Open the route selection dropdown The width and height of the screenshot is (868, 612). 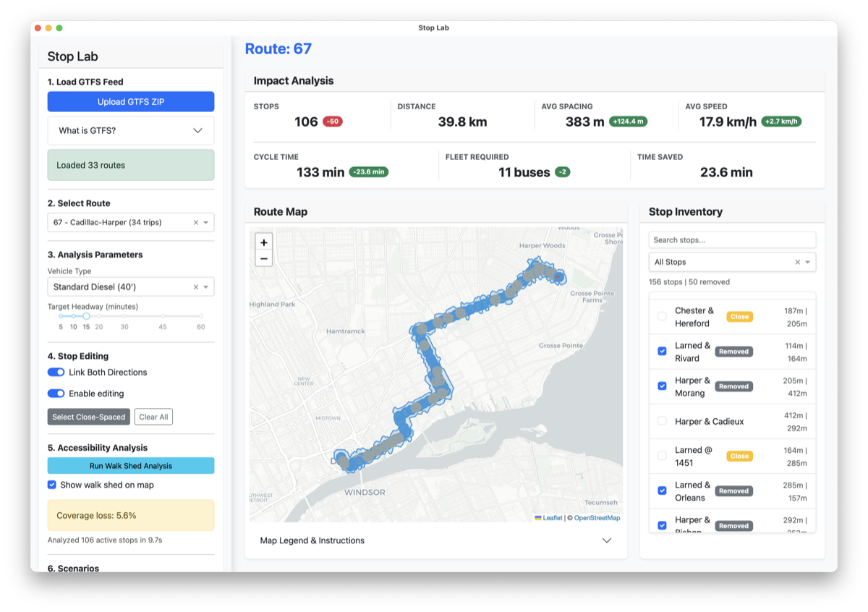coord(206,223)
